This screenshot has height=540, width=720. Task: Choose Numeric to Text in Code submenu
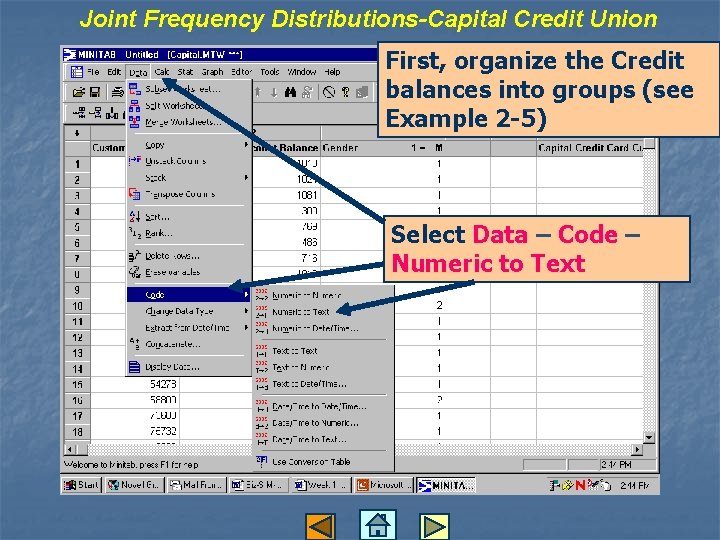[x=300, y=312]
